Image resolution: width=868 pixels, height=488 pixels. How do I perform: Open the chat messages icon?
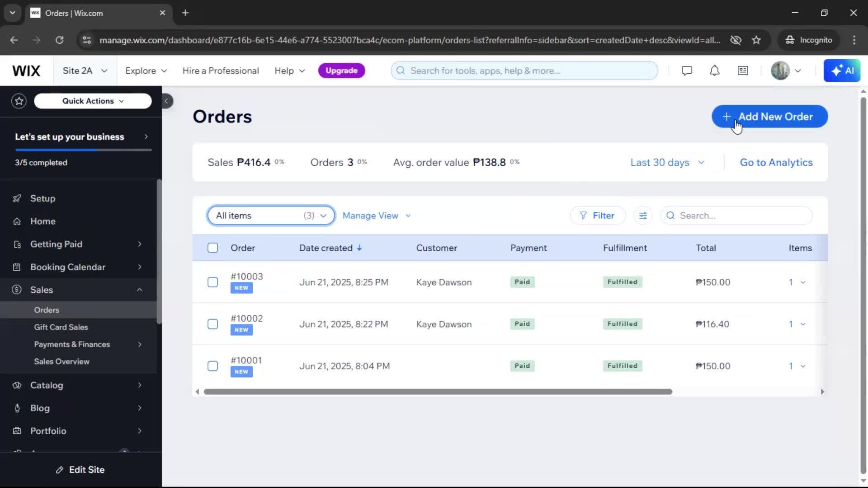(x=687, y=71)
